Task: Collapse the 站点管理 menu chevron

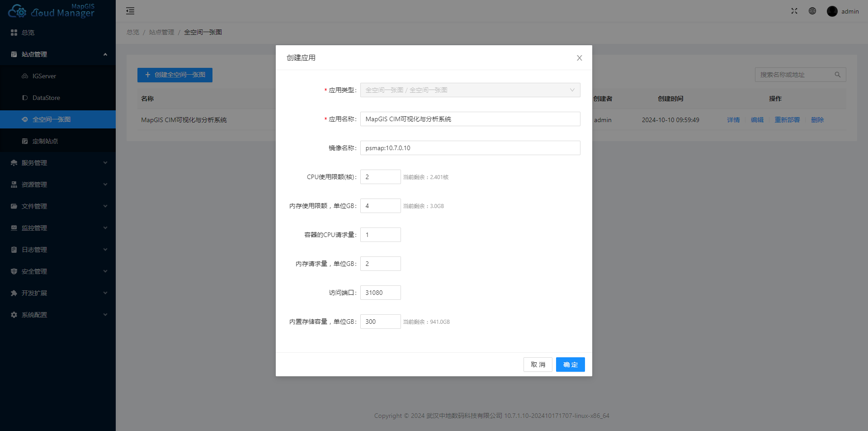Action: [105, 54]
